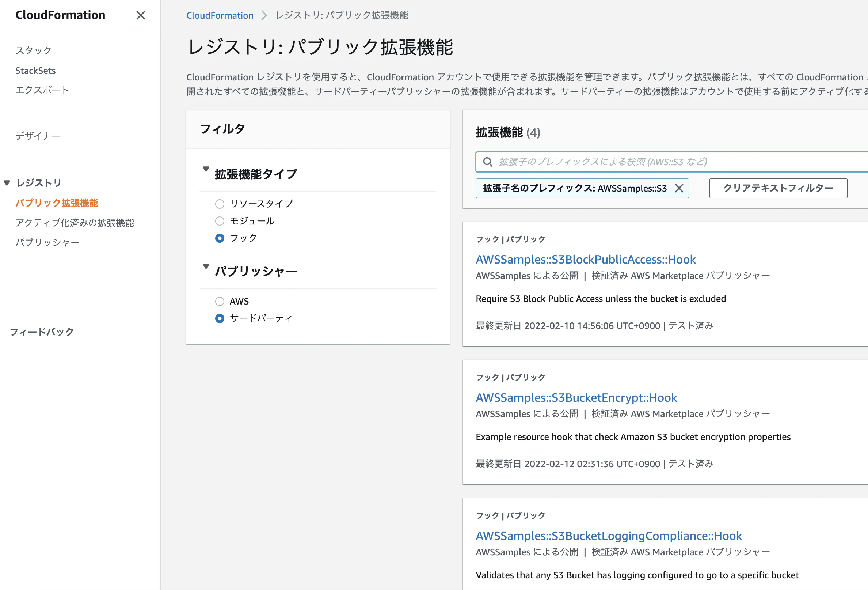Open AWSSamples::S3BlockPublicAccess::Hook details
This screenshot has height=590, width=868.
coord(585,259)
